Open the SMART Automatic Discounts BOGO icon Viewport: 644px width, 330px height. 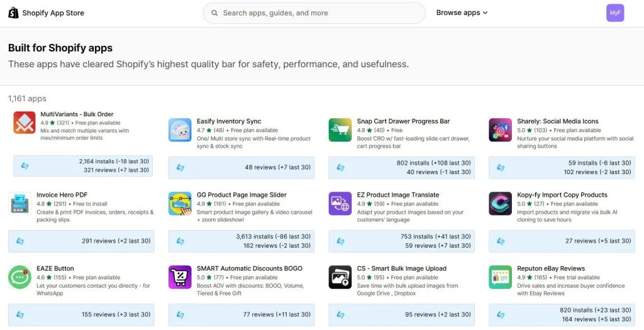tap(180, 277)
